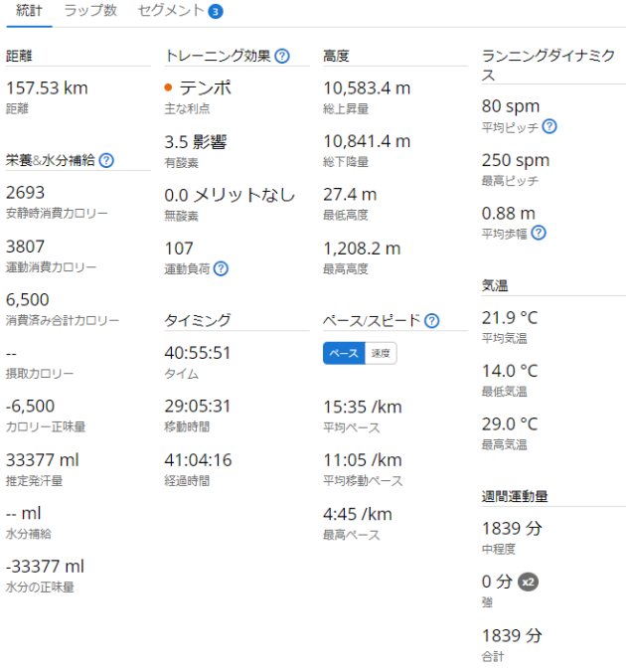Click the orange dot beside テンポ

click(x=169, y=88)
